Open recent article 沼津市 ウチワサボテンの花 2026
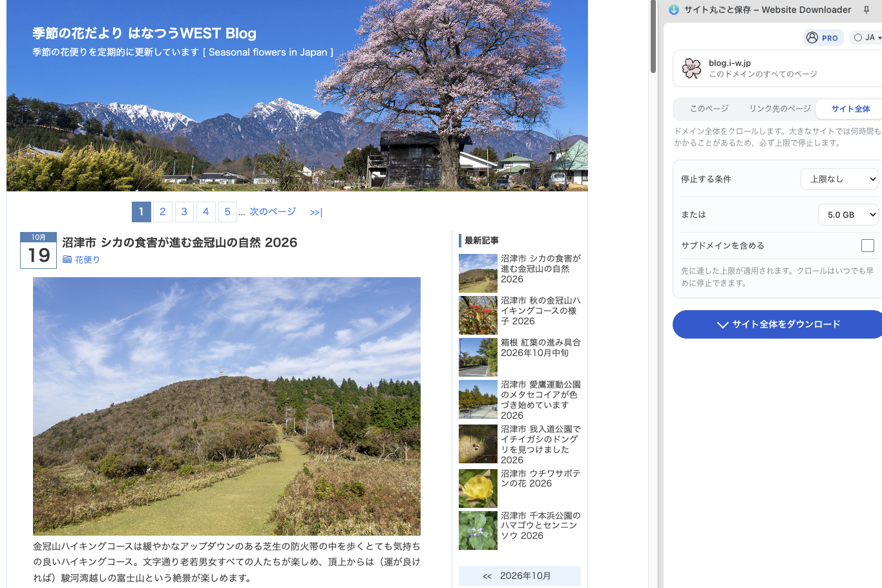The width and height of the screenshot is (882, 588). click(x=541, y=479)
